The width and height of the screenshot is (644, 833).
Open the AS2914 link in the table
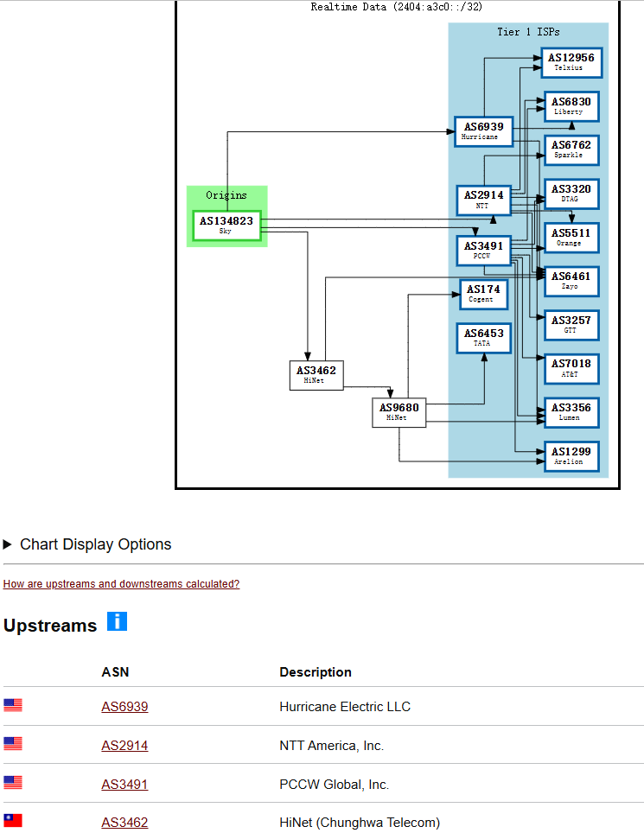[x=124, y=746]
